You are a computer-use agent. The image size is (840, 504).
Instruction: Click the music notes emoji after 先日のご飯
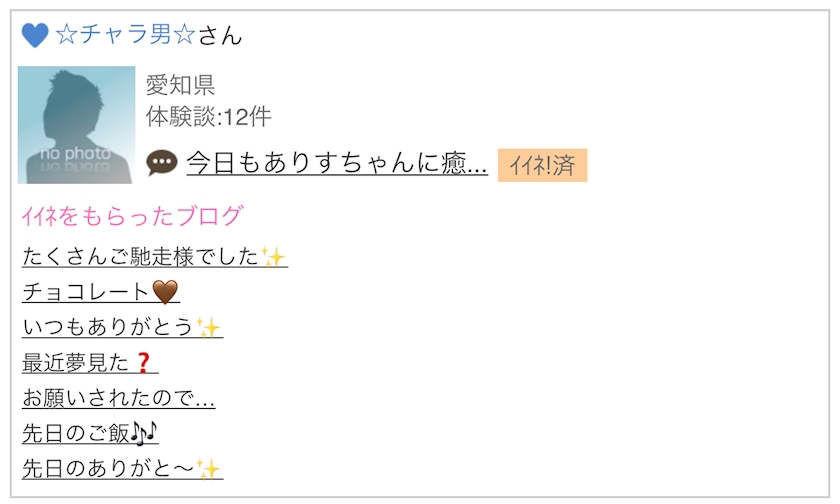145,433
